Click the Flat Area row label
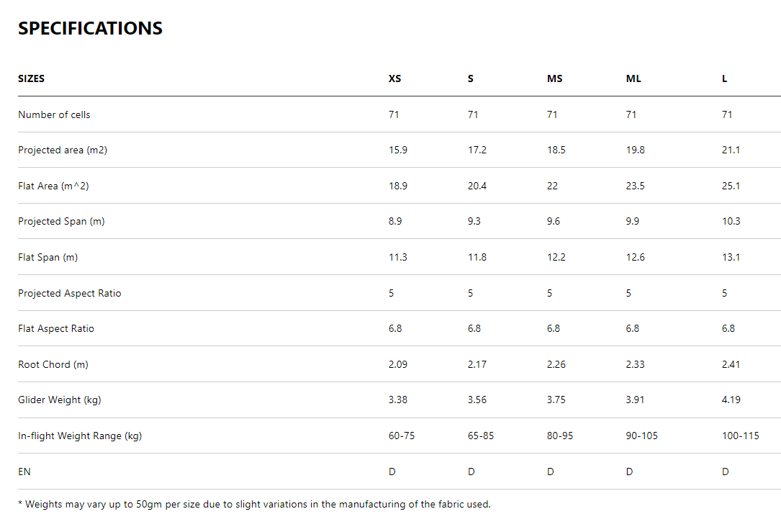The width and height of the screenshot is (781, 532). (53, 186)
